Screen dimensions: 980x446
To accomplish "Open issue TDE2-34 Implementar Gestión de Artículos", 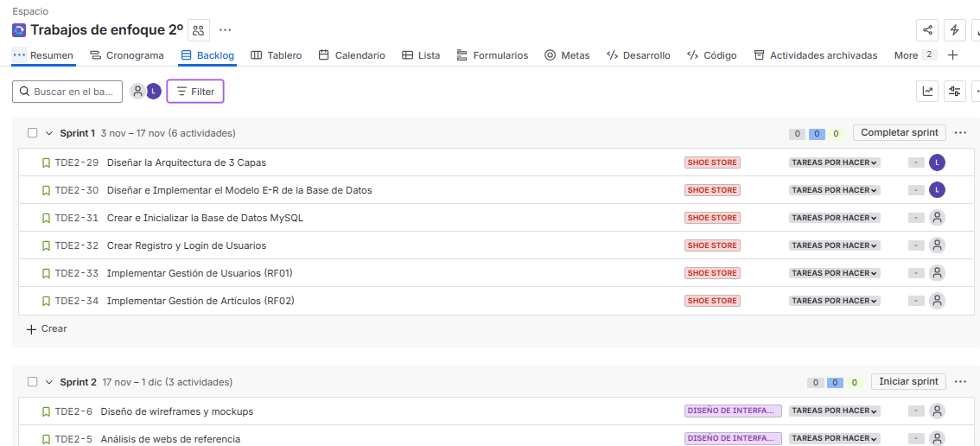I will point(200,301).
